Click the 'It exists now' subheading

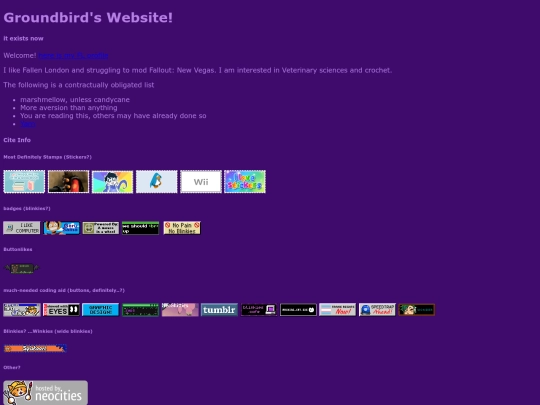pyautogui.click(x=23, y=39)
